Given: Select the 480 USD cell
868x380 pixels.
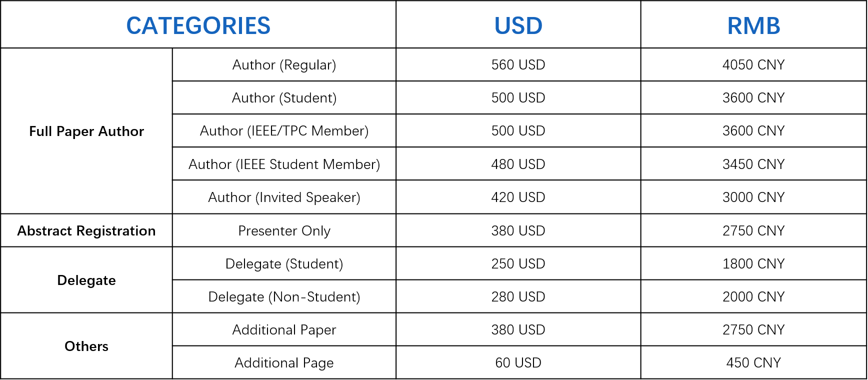Looking at the screenshot, I should [518, 164].
